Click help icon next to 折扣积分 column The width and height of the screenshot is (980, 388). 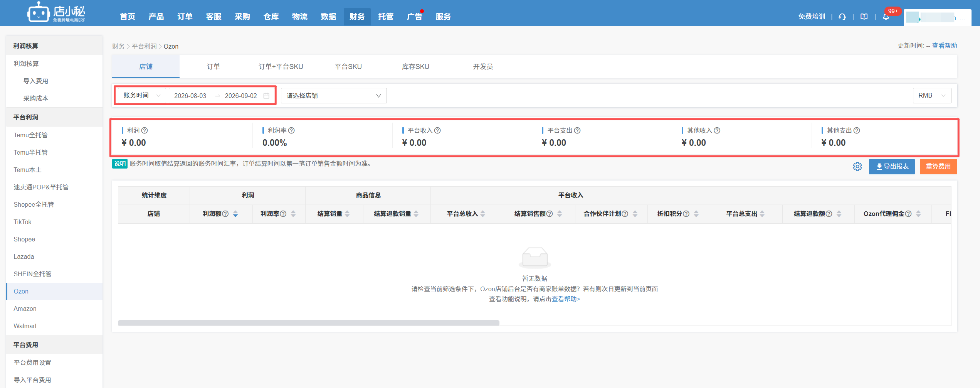pos(686,214)
